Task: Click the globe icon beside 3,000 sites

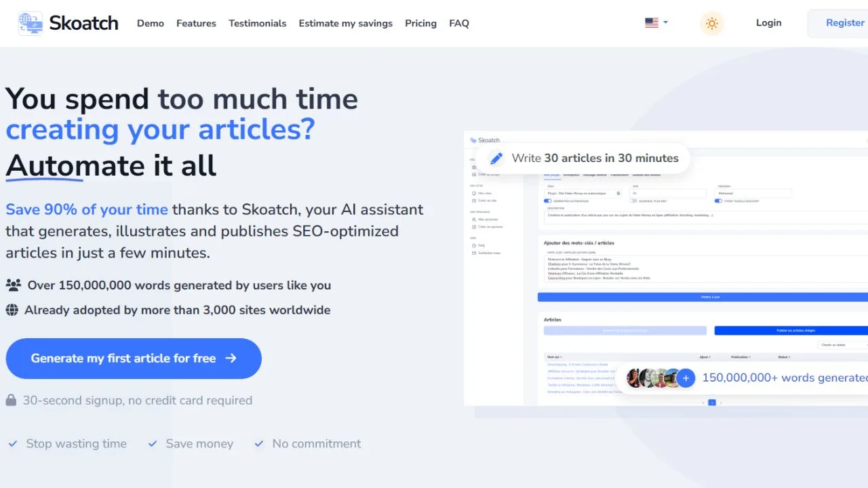Action: point(12,310)
